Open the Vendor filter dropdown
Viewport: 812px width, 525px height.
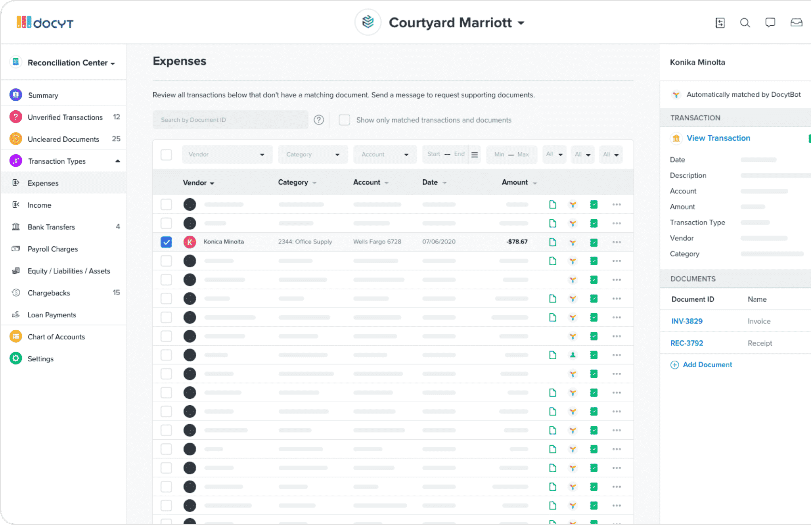tap(227, 155)
